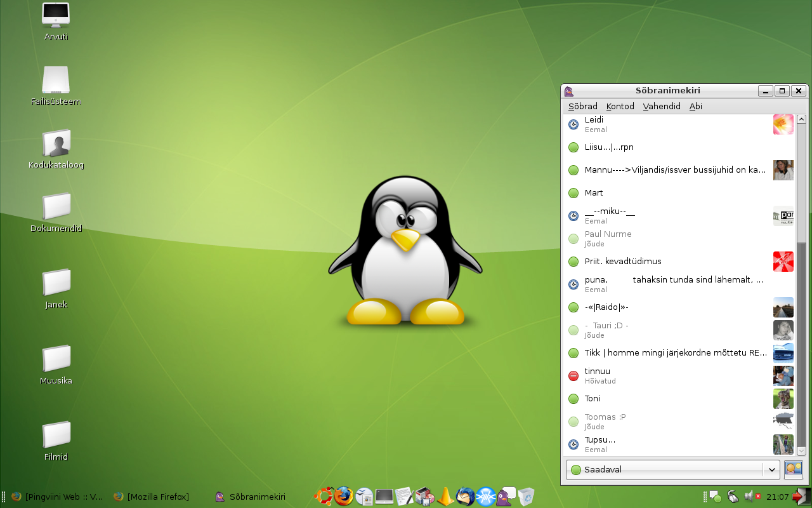Click the red busy icon beside tinnuu
812x508 pixels.
click(573, 376)
